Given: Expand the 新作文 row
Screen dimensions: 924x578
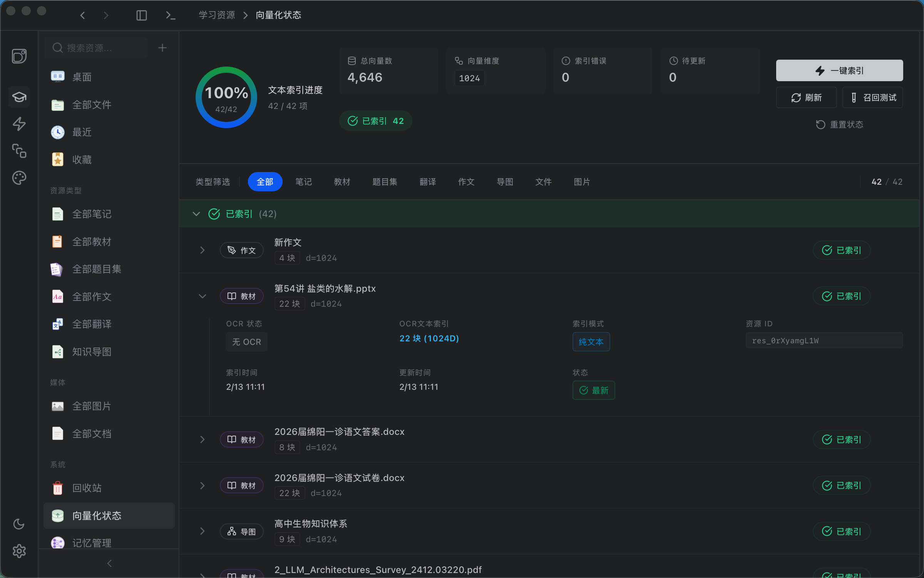Looking at the screenshot, I should click(x=203, y=250).
